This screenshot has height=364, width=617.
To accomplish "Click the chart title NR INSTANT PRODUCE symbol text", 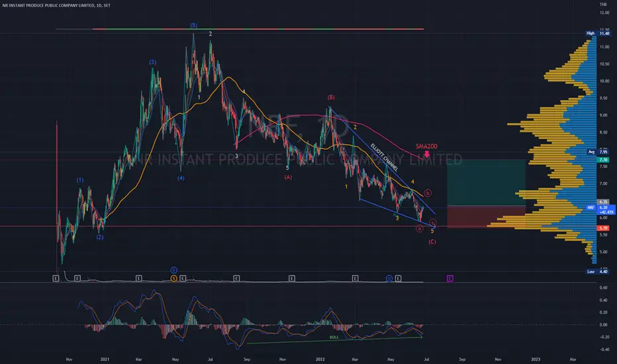I will click(x=56, y=5).
